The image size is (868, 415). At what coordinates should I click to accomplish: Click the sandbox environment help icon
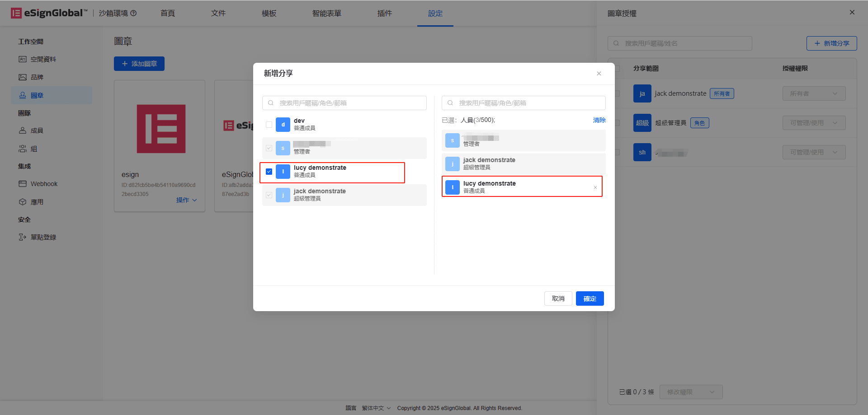pos(133,13)
